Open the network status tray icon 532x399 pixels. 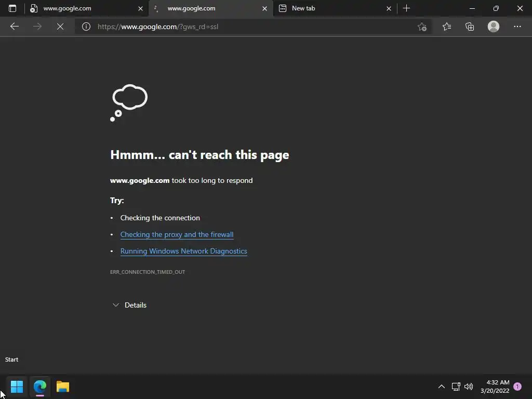click(x=456, y=387)
